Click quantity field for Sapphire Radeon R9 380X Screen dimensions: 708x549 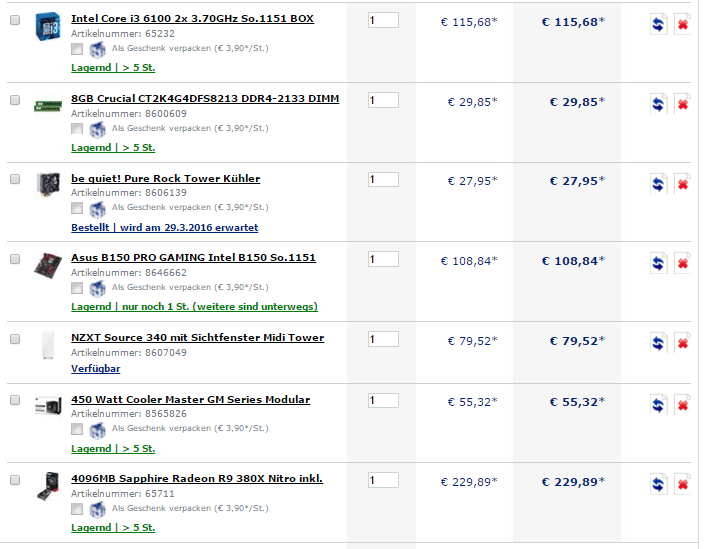click(x=383, y=480)
